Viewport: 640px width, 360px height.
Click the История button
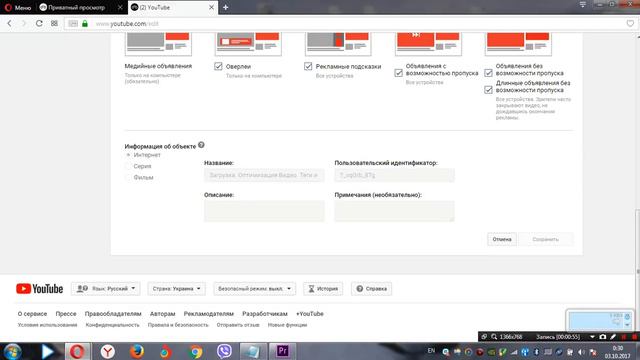tap(323, 289)
